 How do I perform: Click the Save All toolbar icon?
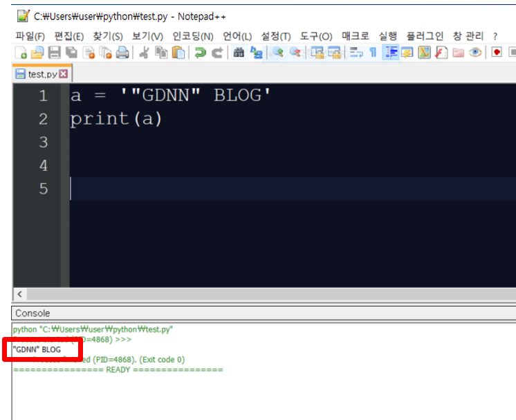(x=71, y=53)
